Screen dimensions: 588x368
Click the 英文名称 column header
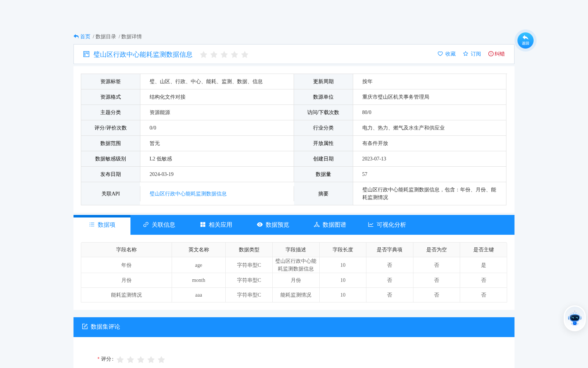(x=199, y=250)
